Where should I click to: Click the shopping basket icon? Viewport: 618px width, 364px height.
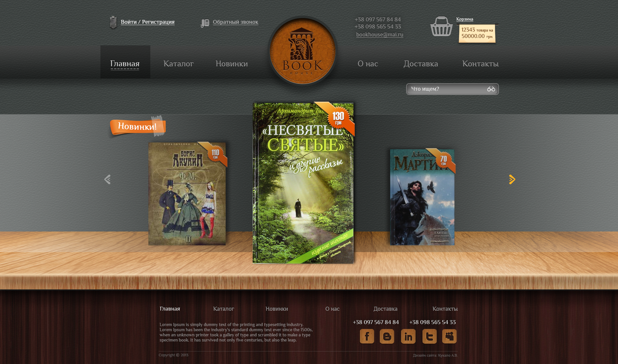[441, 27]
